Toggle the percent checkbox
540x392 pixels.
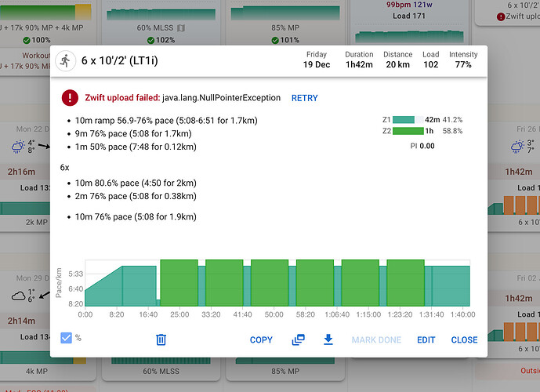[x=67, y=339]
